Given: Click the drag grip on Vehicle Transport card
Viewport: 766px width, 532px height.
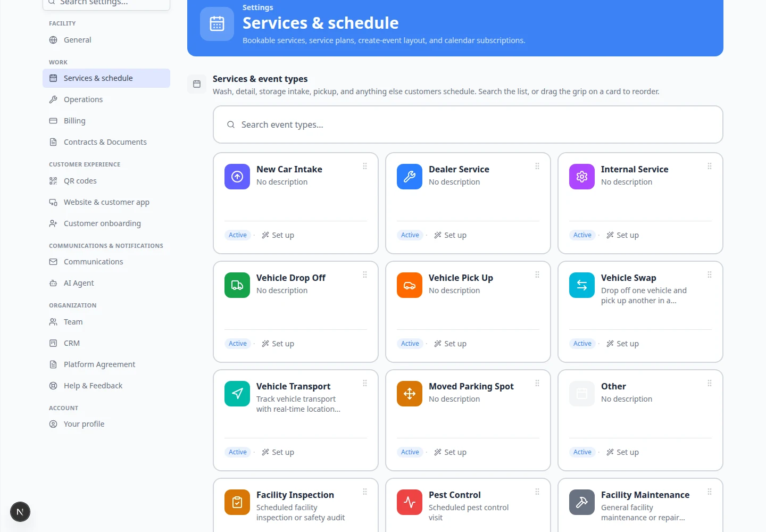Looking at the screenshot, I should (365, 383).
